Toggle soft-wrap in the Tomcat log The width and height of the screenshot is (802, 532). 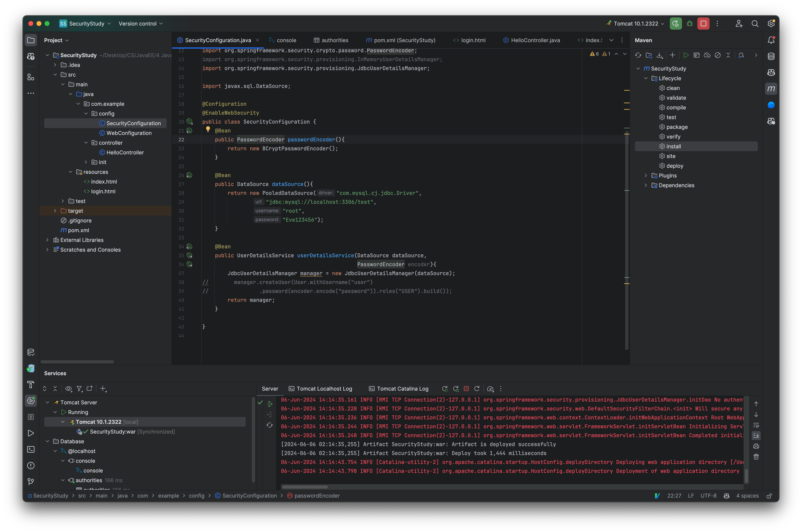(x=756, y=425)
